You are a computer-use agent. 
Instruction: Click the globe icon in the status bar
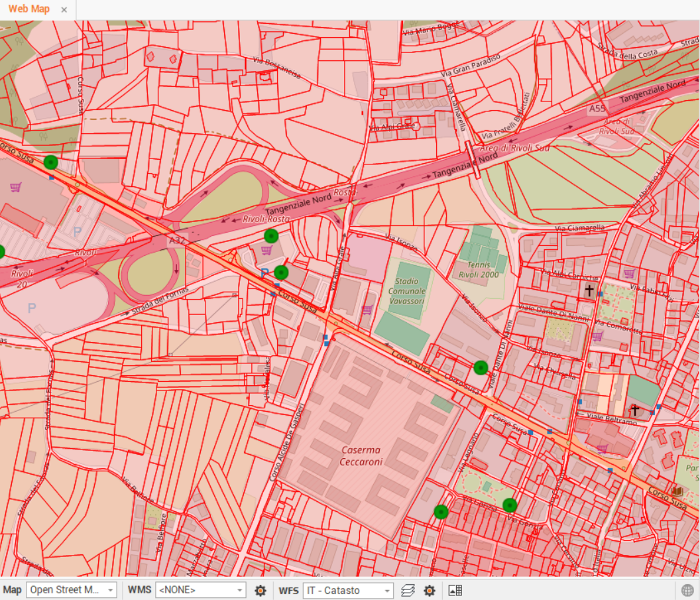coord(687,589)
